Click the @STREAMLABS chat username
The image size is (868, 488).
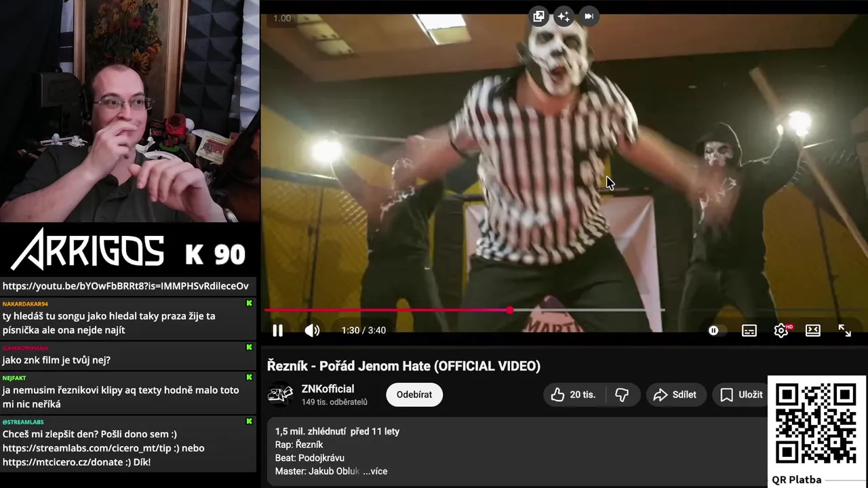[22, 422]
